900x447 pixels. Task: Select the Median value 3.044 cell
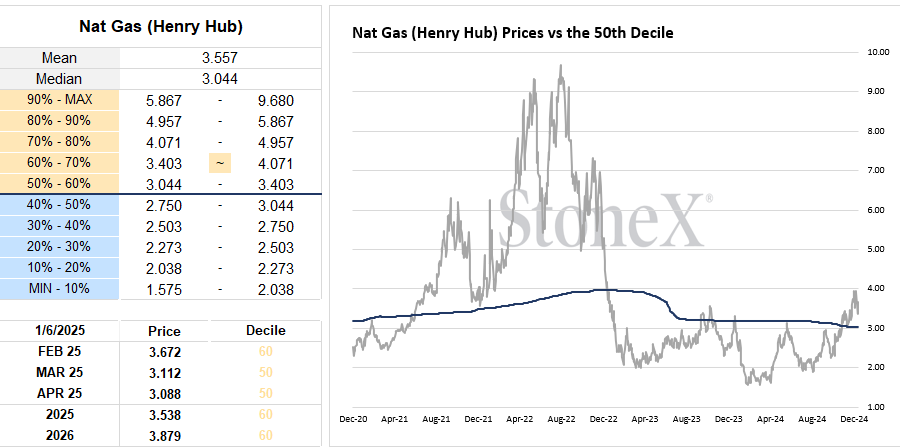point(220,79)
